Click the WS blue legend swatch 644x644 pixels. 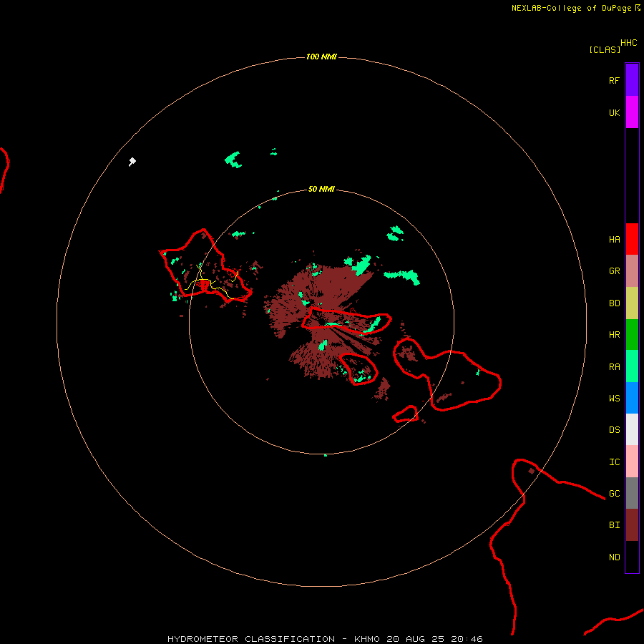click(632, 398)
